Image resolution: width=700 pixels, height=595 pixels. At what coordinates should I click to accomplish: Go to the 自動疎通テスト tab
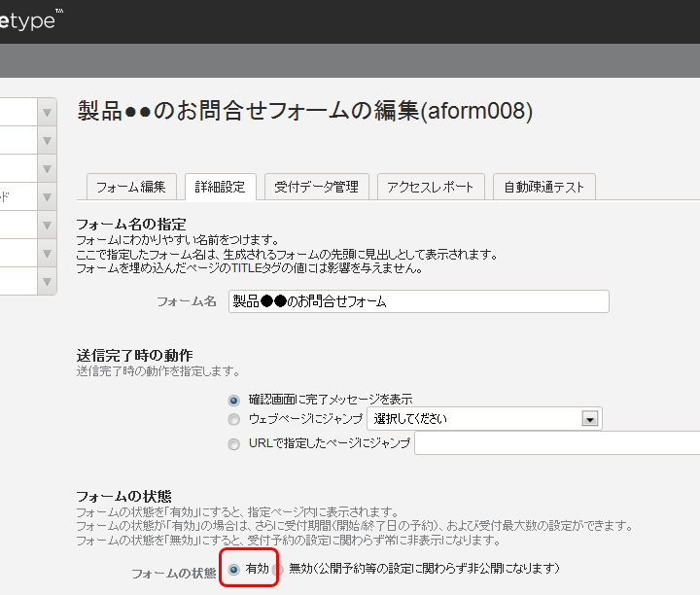pyautogui.click(x=543, y=187)
